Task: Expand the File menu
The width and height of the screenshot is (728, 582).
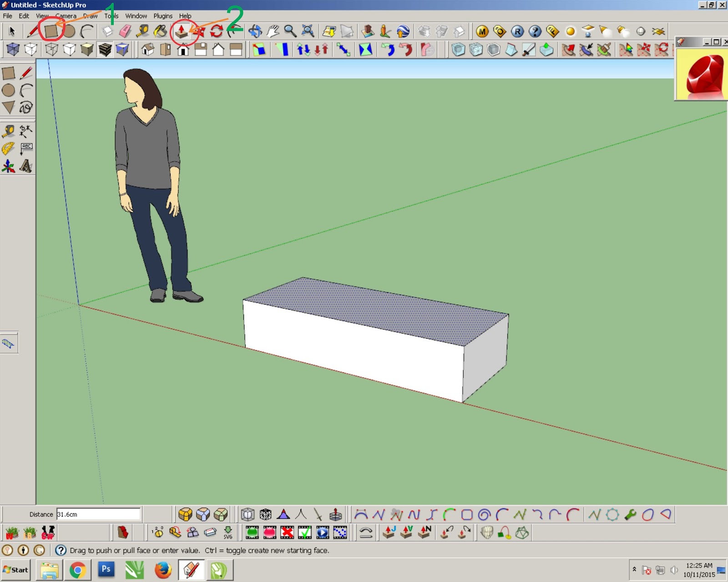Action: pyautogui.click(x=8, y=16)
